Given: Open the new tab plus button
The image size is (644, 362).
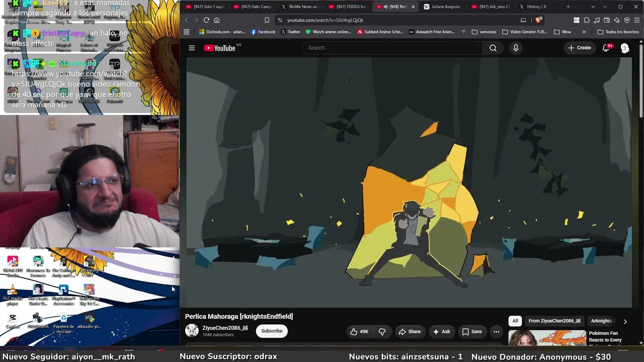Looking at the screenshot, I should pyautogui.click(x=568, y=7).
